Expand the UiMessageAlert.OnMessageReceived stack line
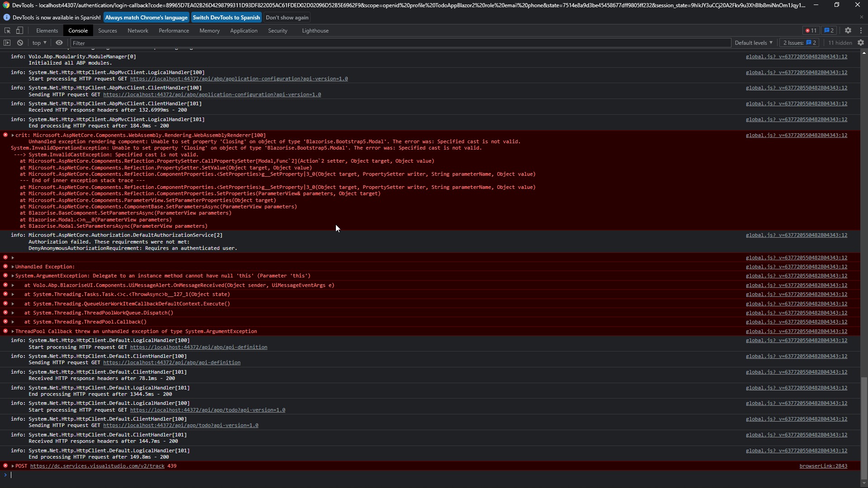The image size is (868, 488). (13, 285)
